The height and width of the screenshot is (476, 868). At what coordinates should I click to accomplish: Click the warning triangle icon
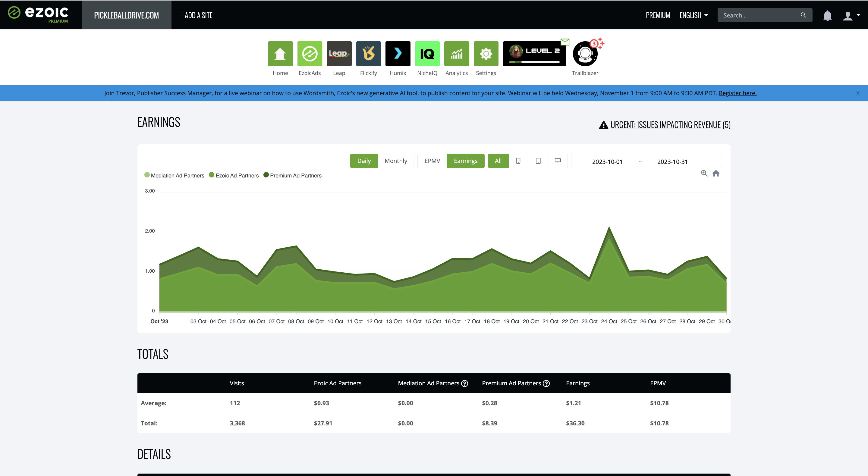pos(603,125)
